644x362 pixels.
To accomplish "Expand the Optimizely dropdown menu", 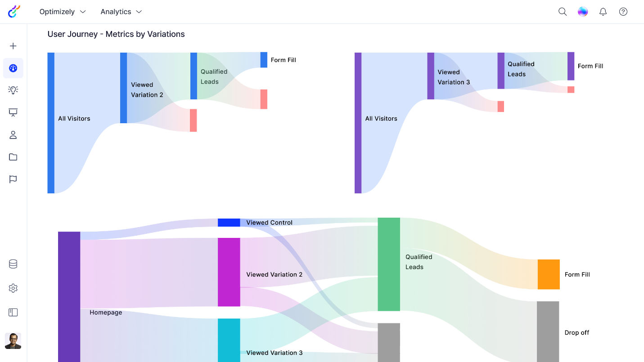I will coord(63,12).
